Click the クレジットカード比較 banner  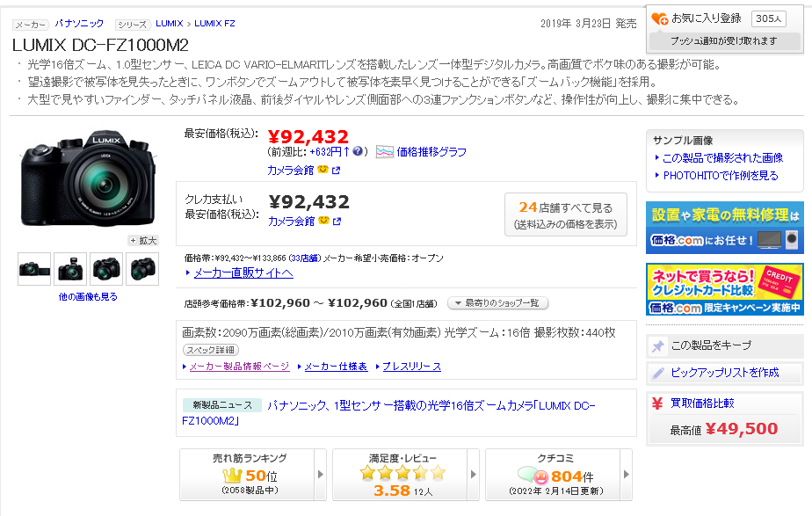click(x=724, y=289)
